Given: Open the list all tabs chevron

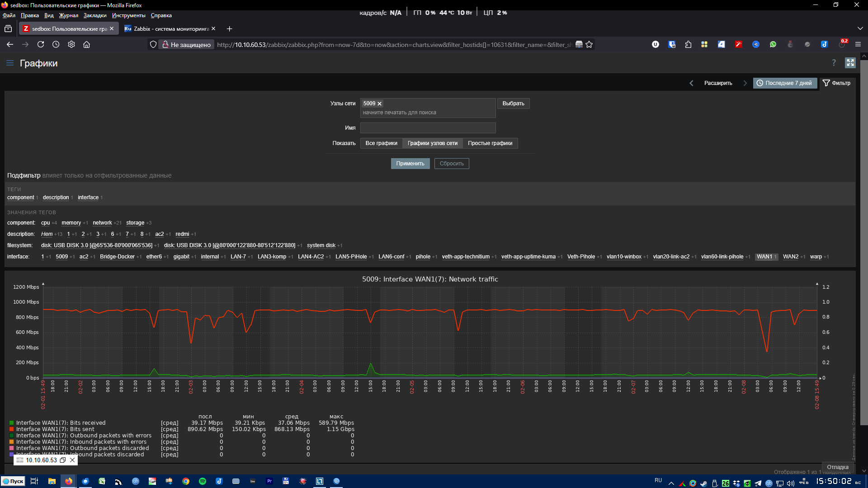Looking at the screenshot, I should [x=860, y=28].
